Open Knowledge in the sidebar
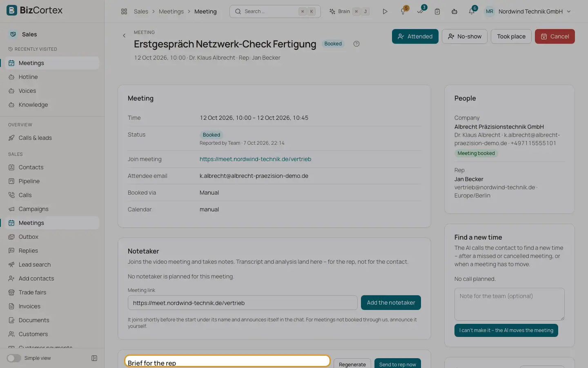The image size is (588, 368). [x=52, y=105]
